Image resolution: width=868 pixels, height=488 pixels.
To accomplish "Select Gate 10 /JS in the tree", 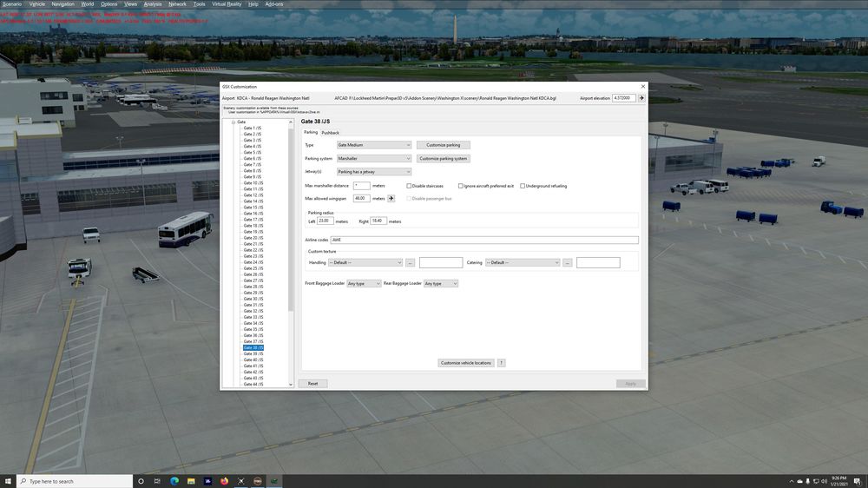I will pyautogui.click(x=253, y=183).
